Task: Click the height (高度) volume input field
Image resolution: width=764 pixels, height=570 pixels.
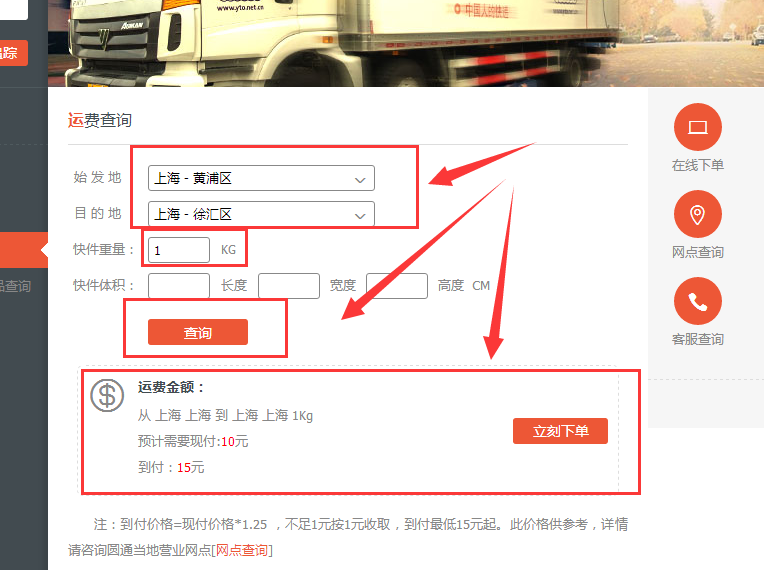Action: (x=397, y=285)
